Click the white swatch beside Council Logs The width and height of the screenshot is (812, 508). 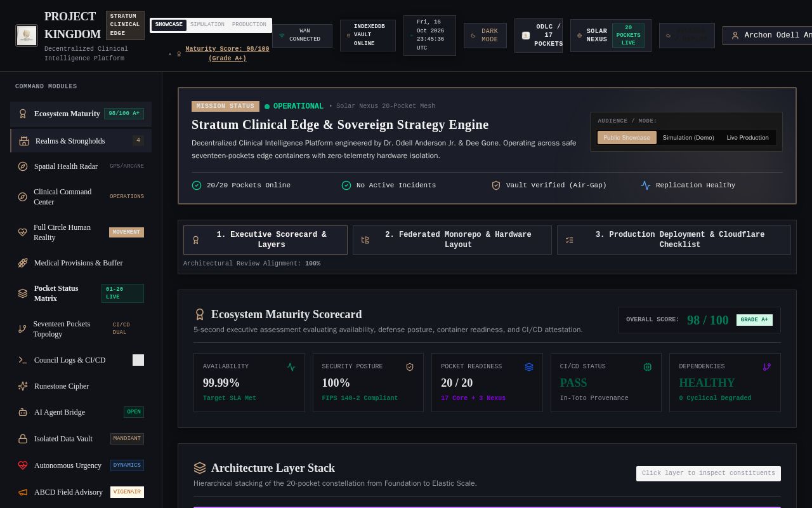point(138,360)
